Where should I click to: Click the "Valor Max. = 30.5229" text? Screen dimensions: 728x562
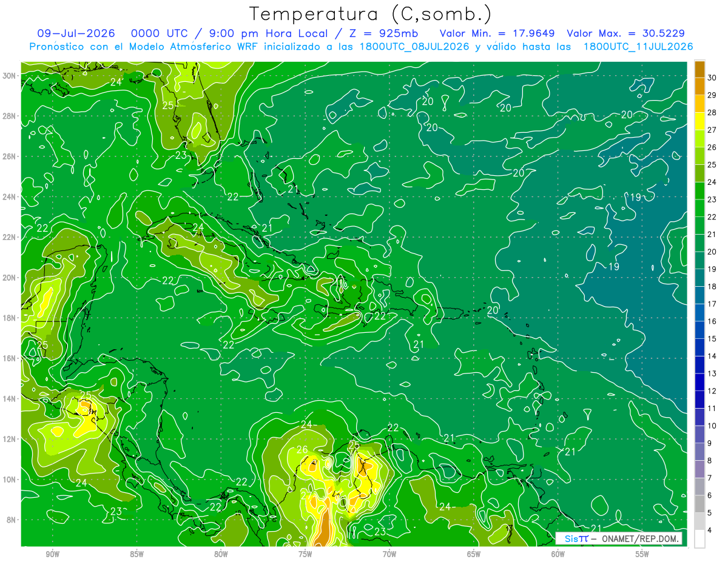tap(626, 33)
